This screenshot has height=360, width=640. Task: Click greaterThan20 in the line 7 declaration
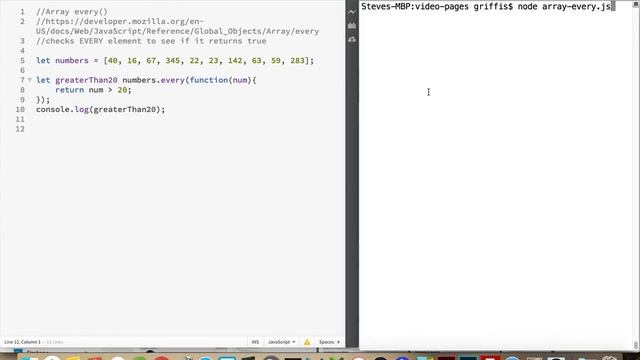coord(86,80)
